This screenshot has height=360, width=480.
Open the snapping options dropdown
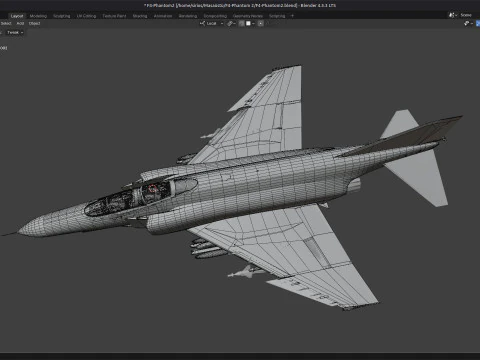pos(250,23)
